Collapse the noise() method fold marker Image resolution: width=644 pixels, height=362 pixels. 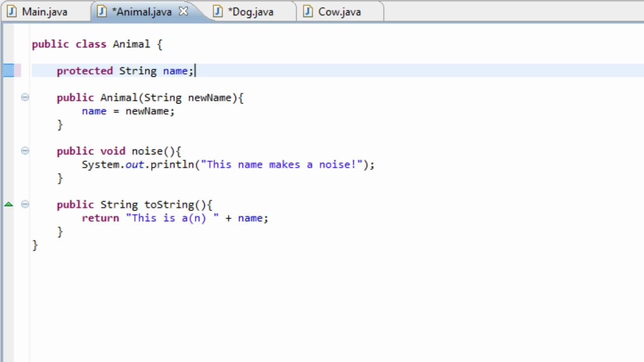pyautogui.click(x=25, y=151)
